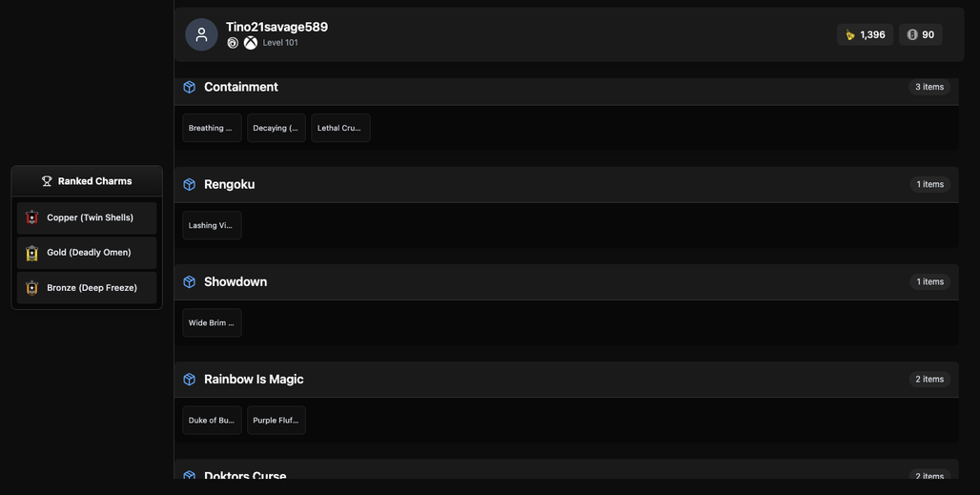
Task: Open the Purple Fluf... item chip
Action: coord(276,421)
